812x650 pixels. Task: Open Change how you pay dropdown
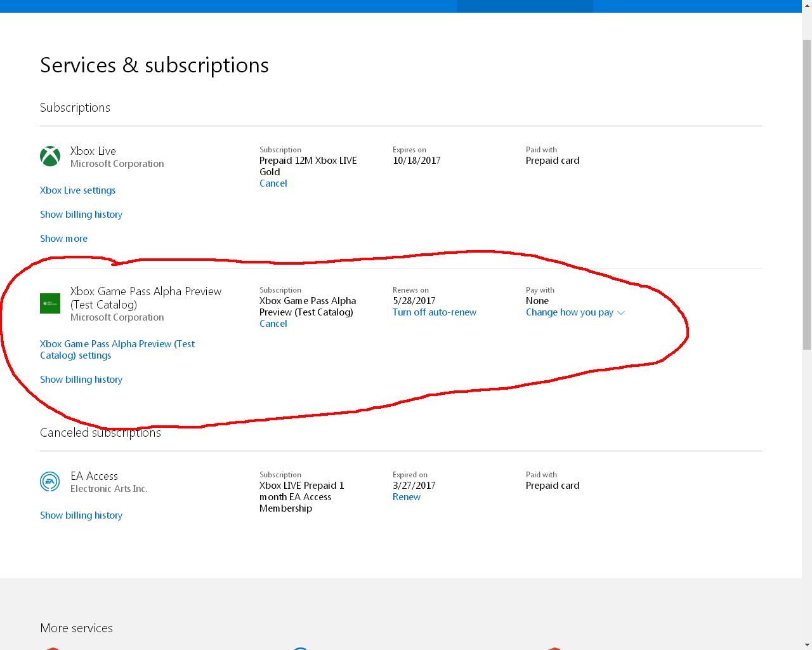pyautogui.click(x=575, y=312)
